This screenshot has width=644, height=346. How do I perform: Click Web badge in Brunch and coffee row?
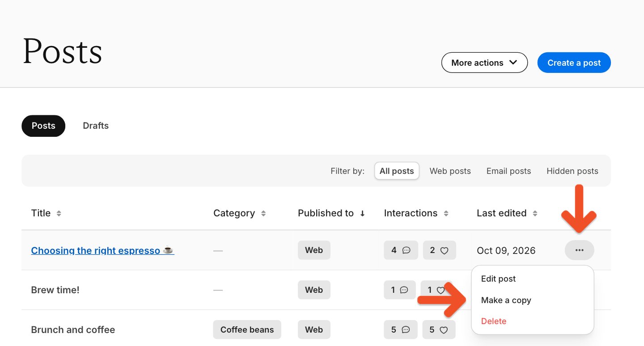coord(314,329)
